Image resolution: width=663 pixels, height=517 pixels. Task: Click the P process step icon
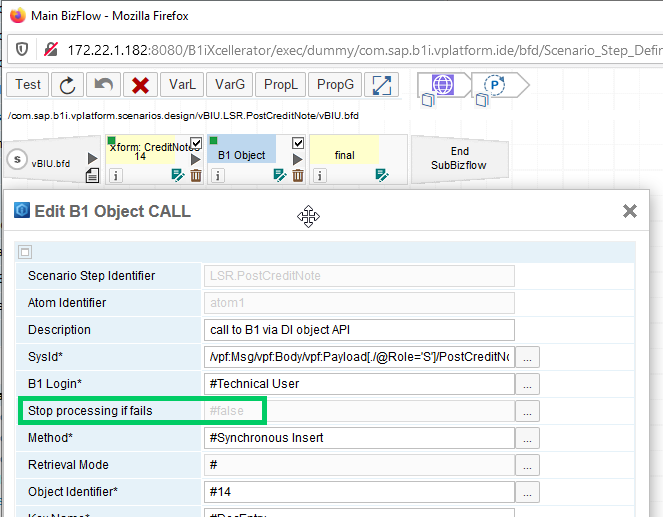tap(495, 86)
